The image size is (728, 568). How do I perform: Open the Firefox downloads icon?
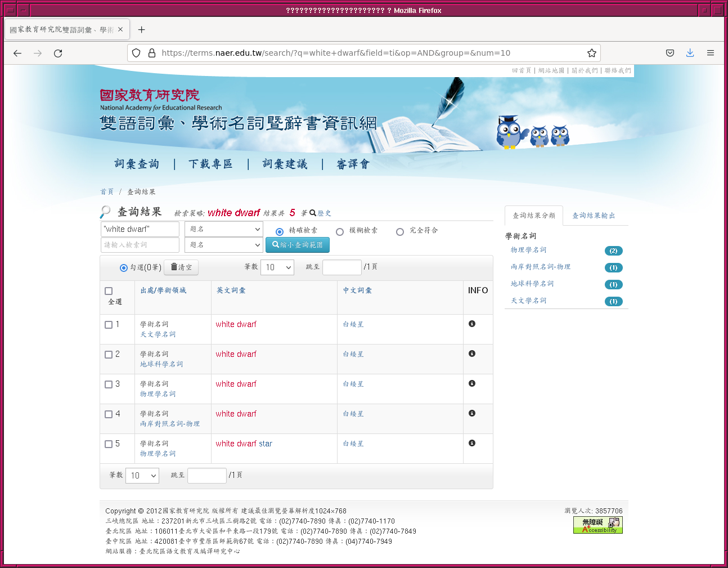tap(690, 53)
